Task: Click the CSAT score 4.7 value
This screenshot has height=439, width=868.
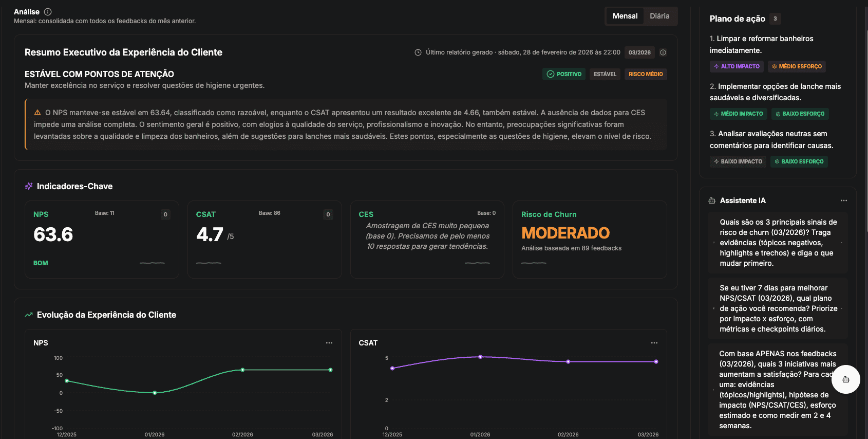Action: 210,234
